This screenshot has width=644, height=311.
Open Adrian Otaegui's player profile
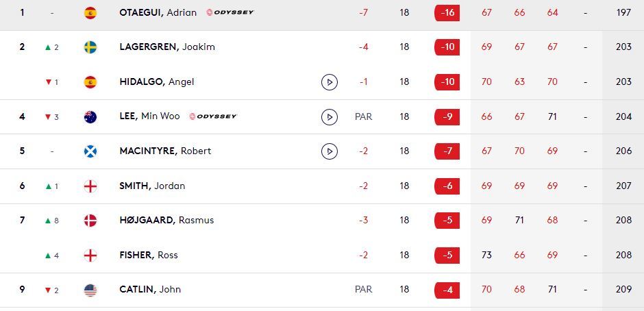pos(158,12)
